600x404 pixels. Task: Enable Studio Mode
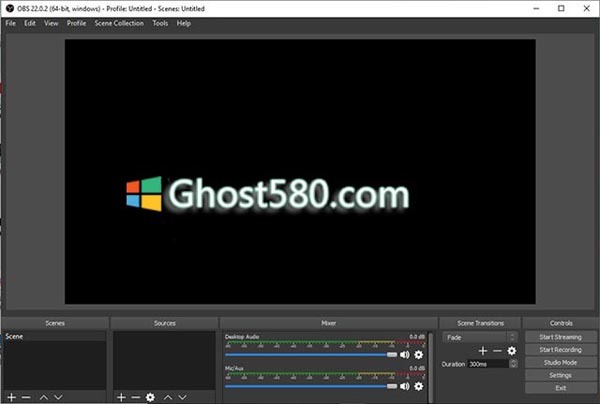point(561,362)
